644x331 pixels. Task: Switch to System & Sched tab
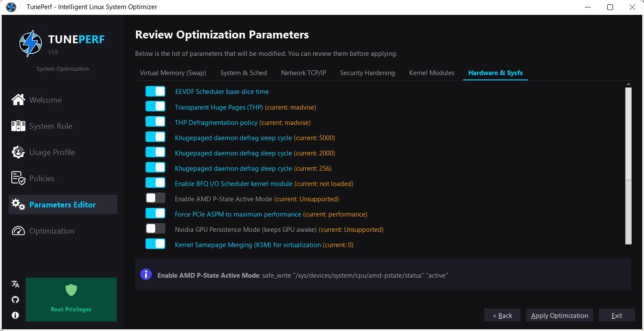(244, 73)
